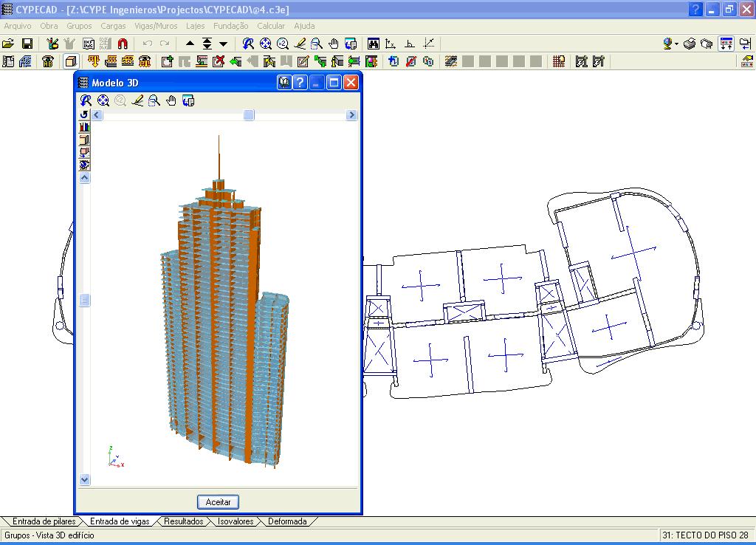Image resolution: width=756 pixels, height=545 pixels.
Task: Click redraw icon in Modelo 3D toolbar
Action: pyautogui.click(x=86, y=100)
